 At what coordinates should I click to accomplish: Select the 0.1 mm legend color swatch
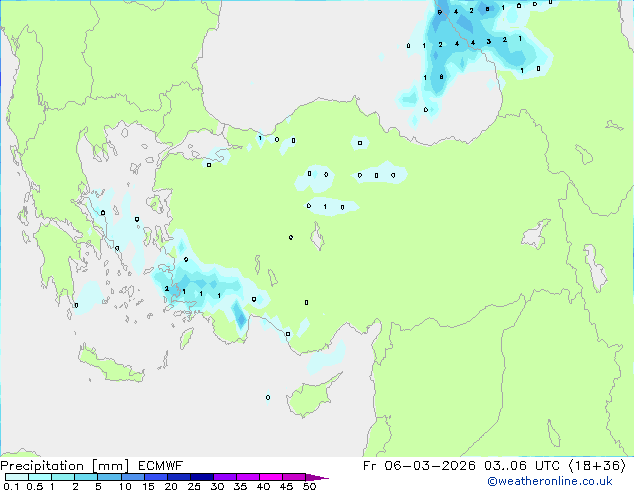(17, 477)
